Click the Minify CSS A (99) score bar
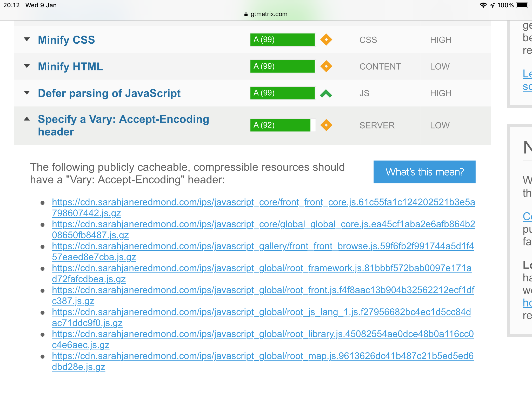The image size is (532, 399). coord(283,40)
